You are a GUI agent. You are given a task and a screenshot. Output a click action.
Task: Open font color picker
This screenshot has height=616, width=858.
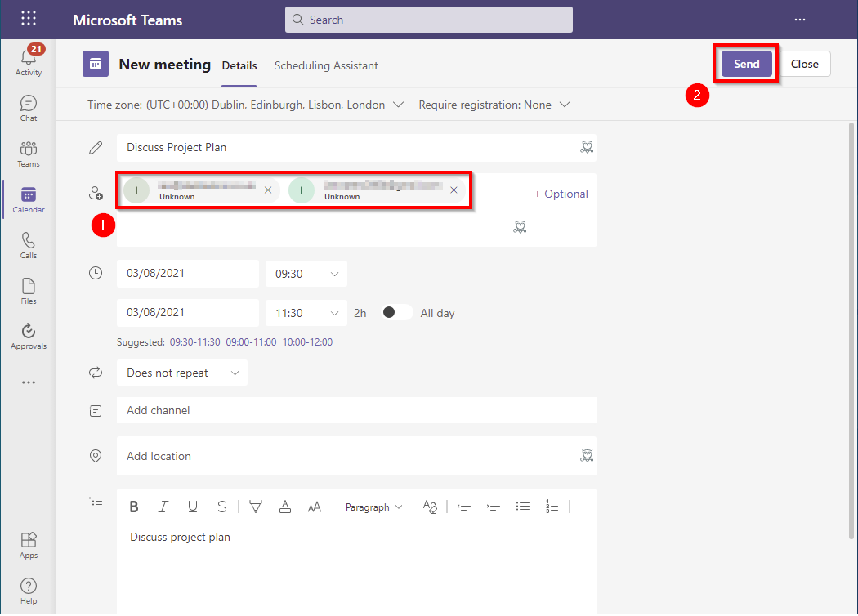tap(285, 507)
